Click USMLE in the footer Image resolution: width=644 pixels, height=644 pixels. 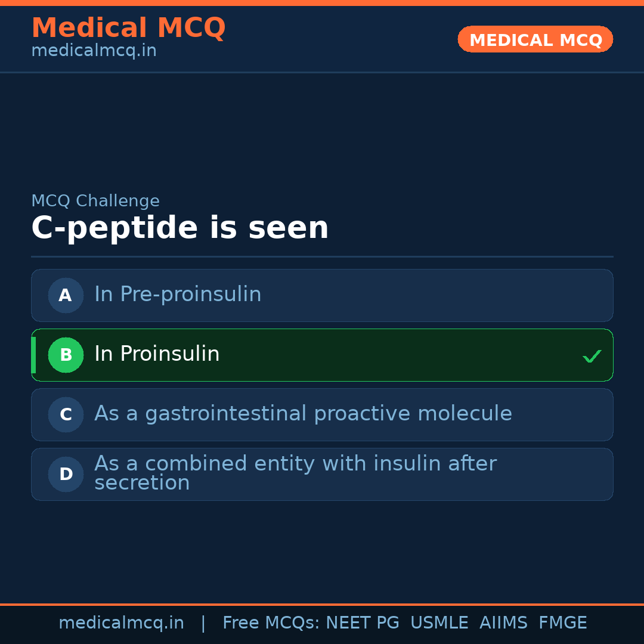[439, 623]
